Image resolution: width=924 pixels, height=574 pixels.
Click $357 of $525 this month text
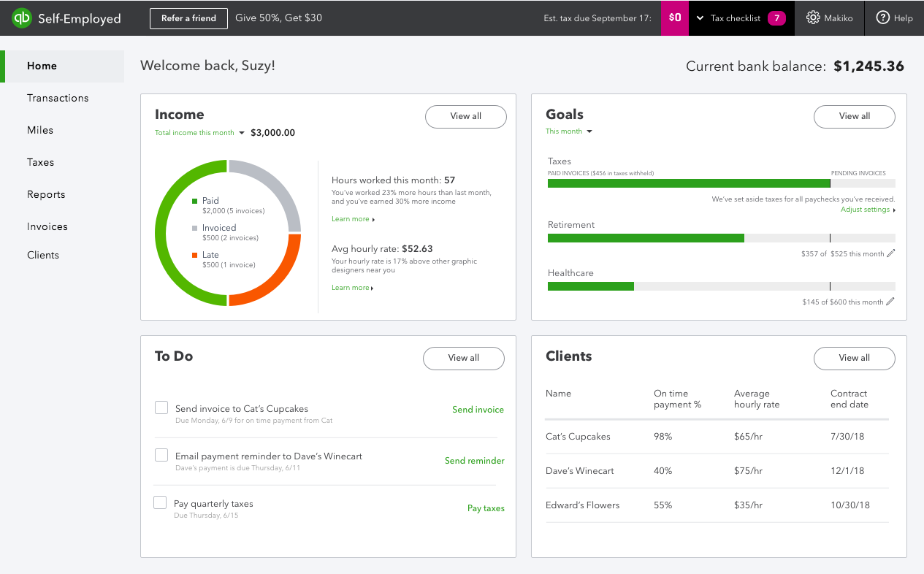(842, 254)
